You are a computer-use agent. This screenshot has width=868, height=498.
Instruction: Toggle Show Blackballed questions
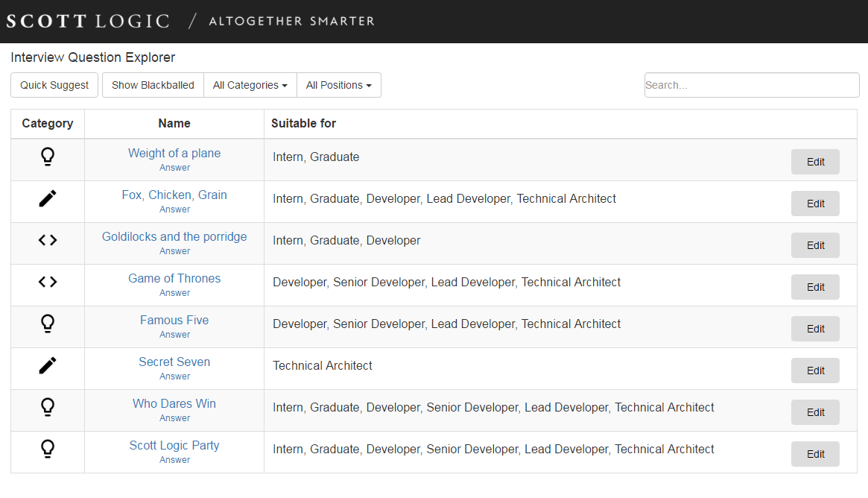click(153, 85)
